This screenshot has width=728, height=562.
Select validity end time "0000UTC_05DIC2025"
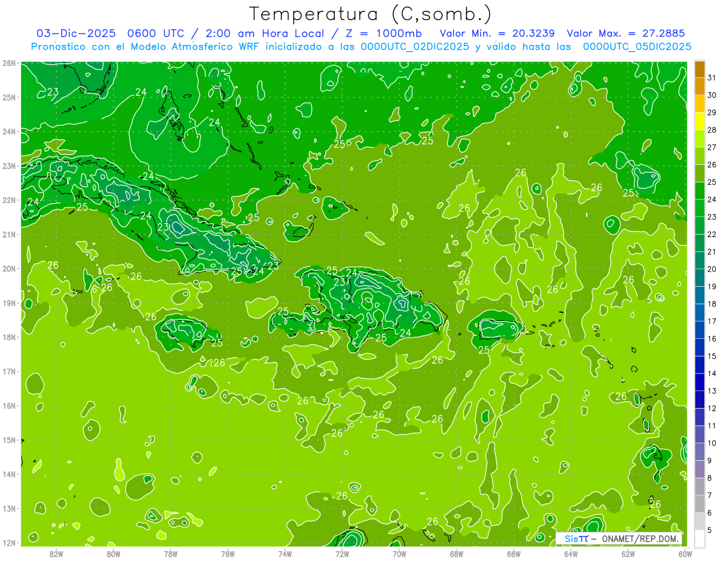[636, 47]
